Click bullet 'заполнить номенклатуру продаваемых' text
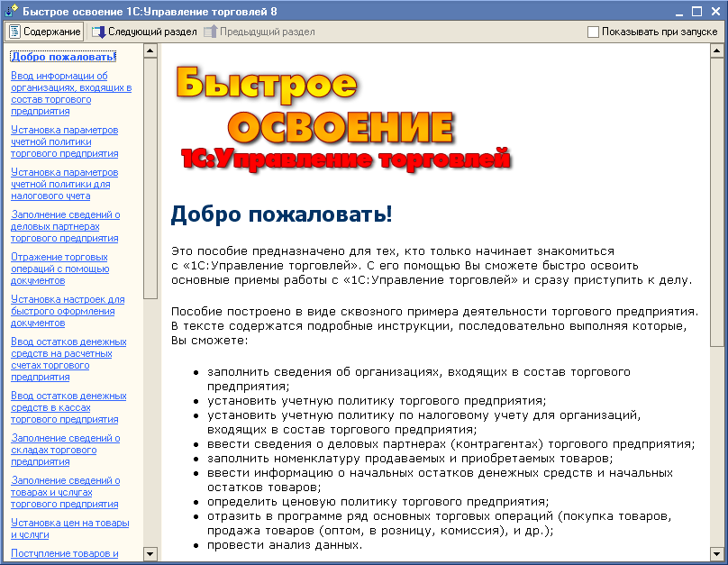The width and height of the screenshot is (728, 565). [x=410, y=459]
